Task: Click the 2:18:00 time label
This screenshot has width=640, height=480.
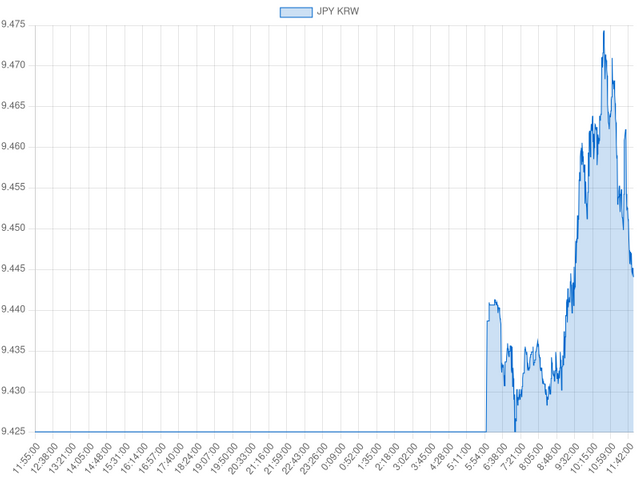Action: 387,458
